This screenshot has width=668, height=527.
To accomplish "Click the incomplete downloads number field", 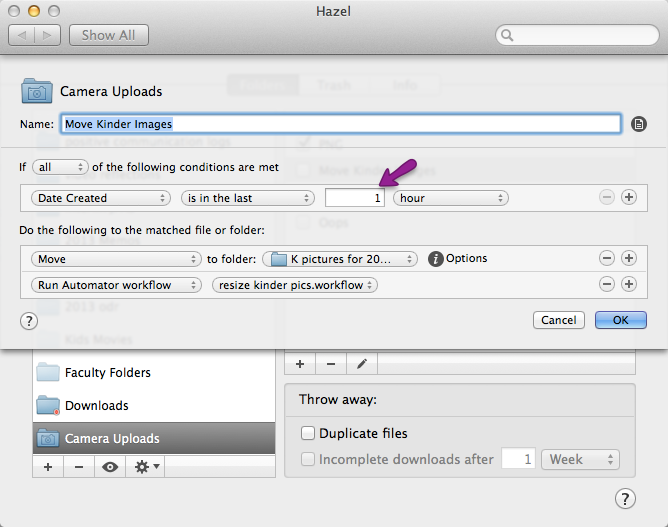I will coord(518,459).
